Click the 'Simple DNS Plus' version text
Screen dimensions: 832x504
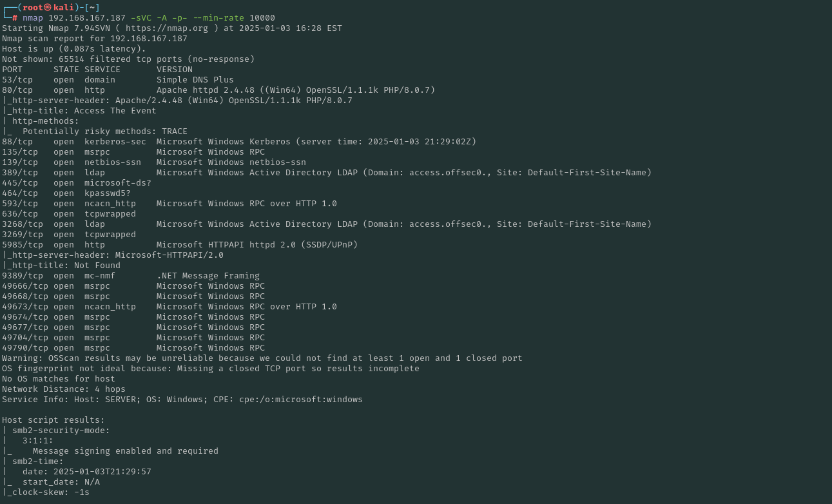tap(195, 80)
